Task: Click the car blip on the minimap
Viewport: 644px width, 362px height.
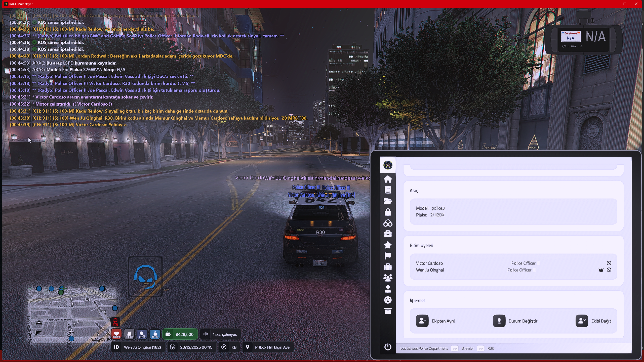Action: [x=39, y=322]
